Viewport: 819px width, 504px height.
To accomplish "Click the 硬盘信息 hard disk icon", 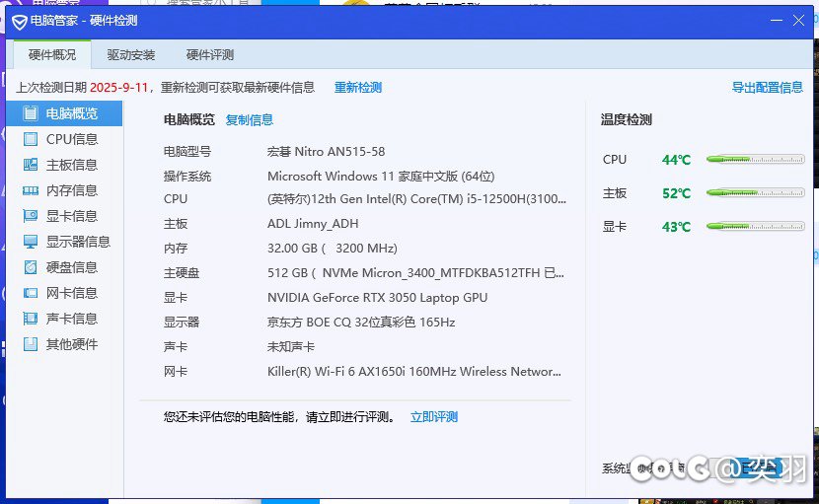I will coord(31,267).
